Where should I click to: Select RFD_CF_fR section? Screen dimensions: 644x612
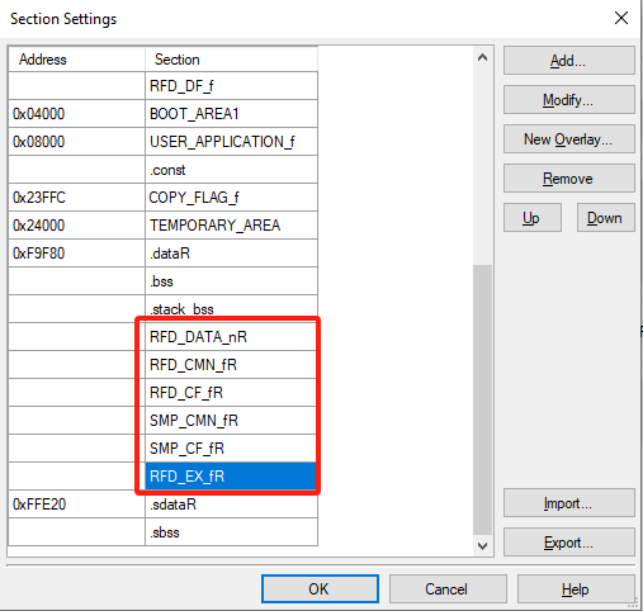click(x=231, y=393)
